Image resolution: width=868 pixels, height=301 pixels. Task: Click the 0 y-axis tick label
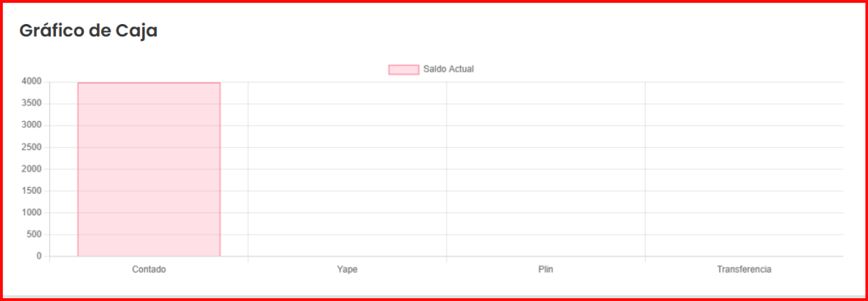tap(39, 256)
